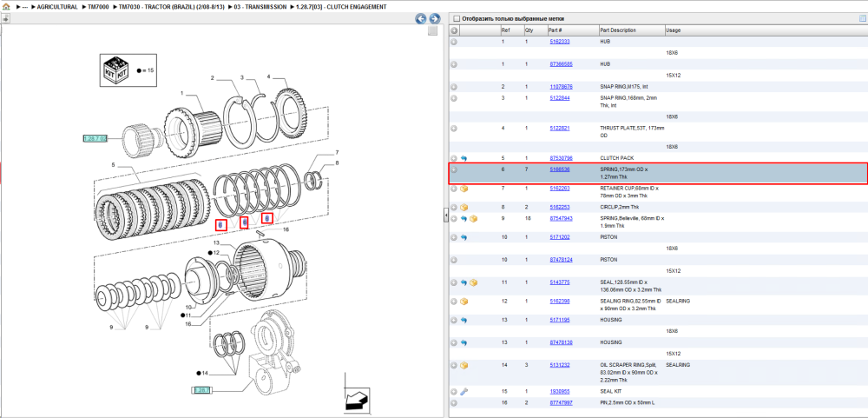Viewport: 868px width, 418px height.
Task: Click the small gray square in the diagram corner
Action: (x=433, y=31)
